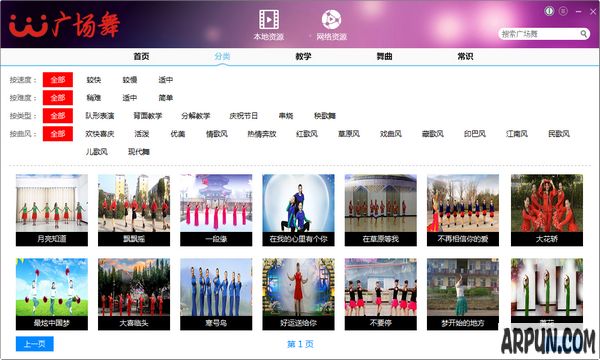Open the 梦开始的地方 video thumbnail
Screen dimensions: 600x360
[463, 294]
